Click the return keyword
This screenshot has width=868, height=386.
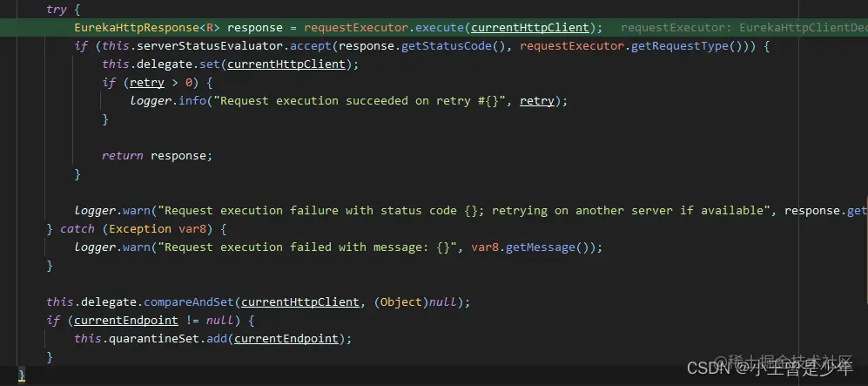pyautogui.click(x=123, y=156)
